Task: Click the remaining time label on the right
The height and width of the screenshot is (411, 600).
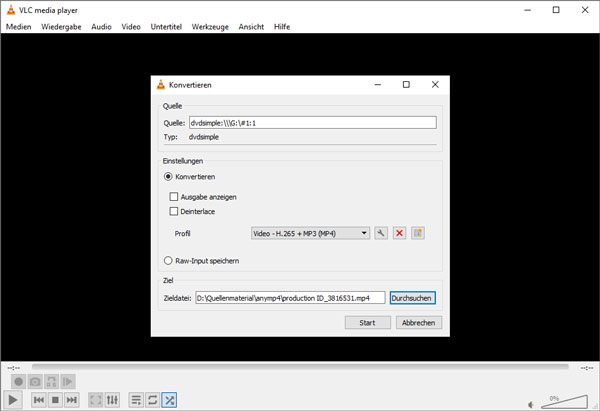Action: click(x=587, y=368)
